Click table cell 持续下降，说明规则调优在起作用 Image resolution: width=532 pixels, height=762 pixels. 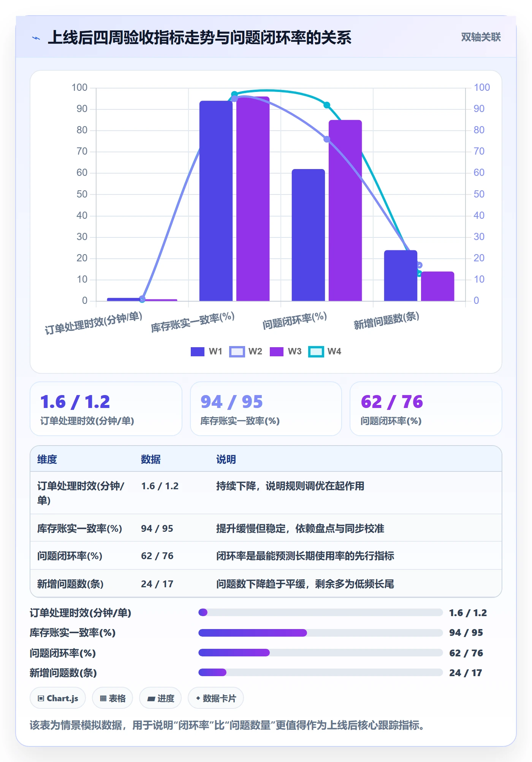[290, 486]
